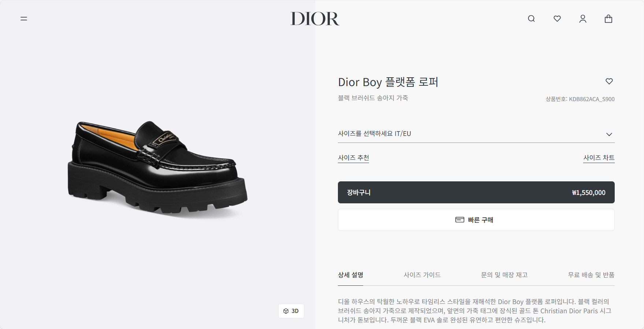This screenshot has width=644, height=329.
Task: Open the 무료 배송 및 반품 tab
Action: point(591,275)
